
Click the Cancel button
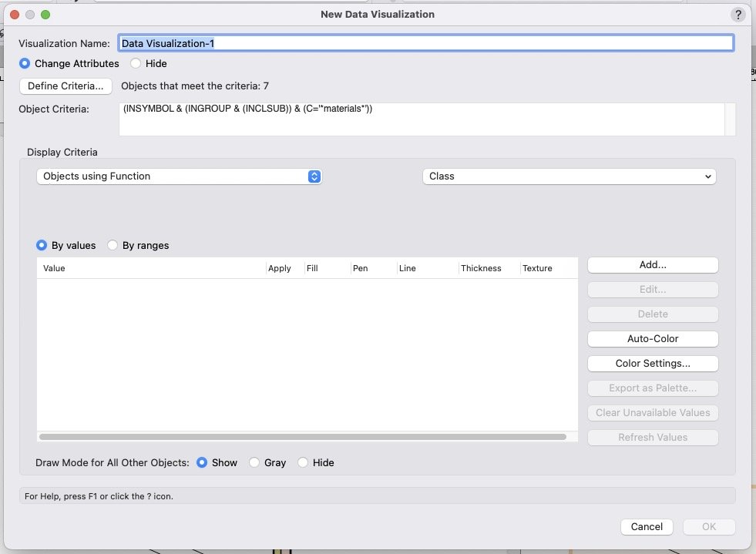click(647, 527)
